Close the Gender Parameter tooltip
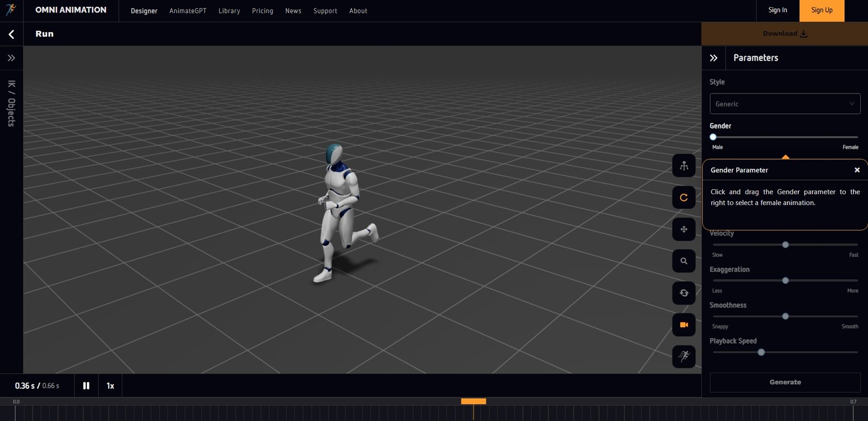This screenshot has width=868, height=421. click(x=857, y=170)
